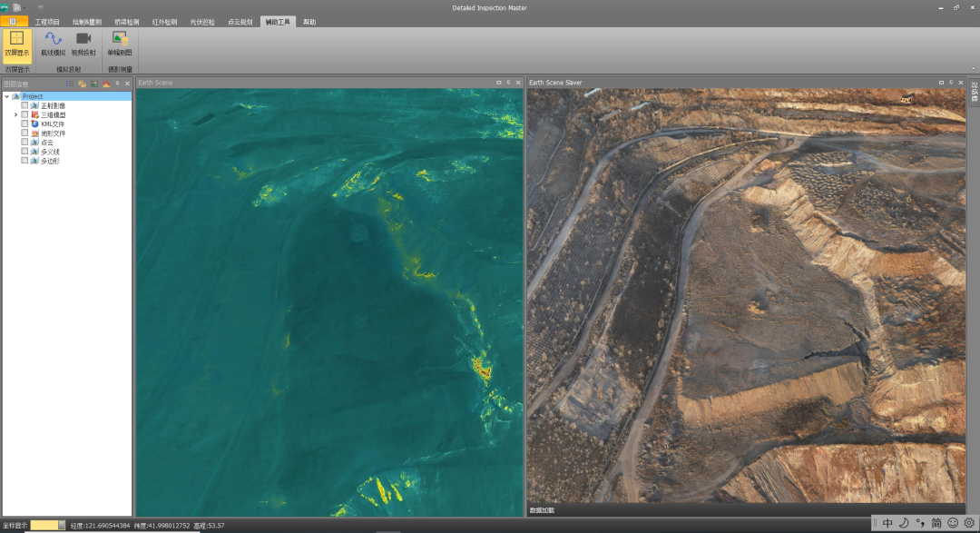Screen dimensions: 980x533
Task: Select the 正射影像 tree item label
Action: [x=54, y=105]
